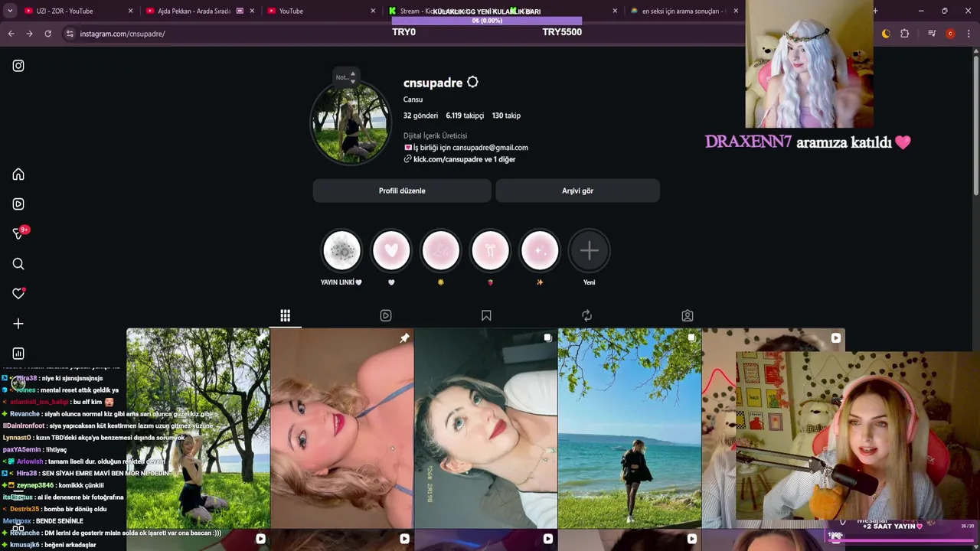Open the tab search chevron in the tab strip
This screenshot has height=551, width=980.
[x=11, y=11]
